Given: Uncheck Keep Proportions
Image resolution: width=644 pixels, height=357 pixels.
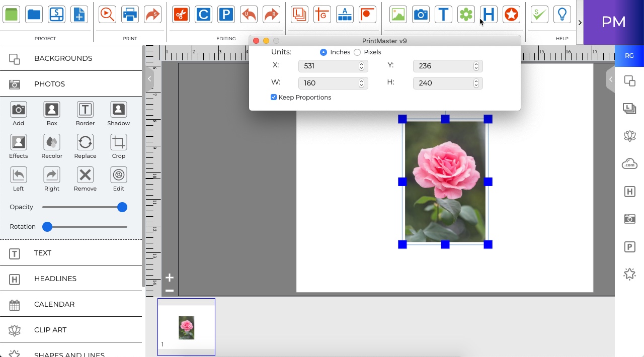Looking at the screenshot, I should click(274, 97).
